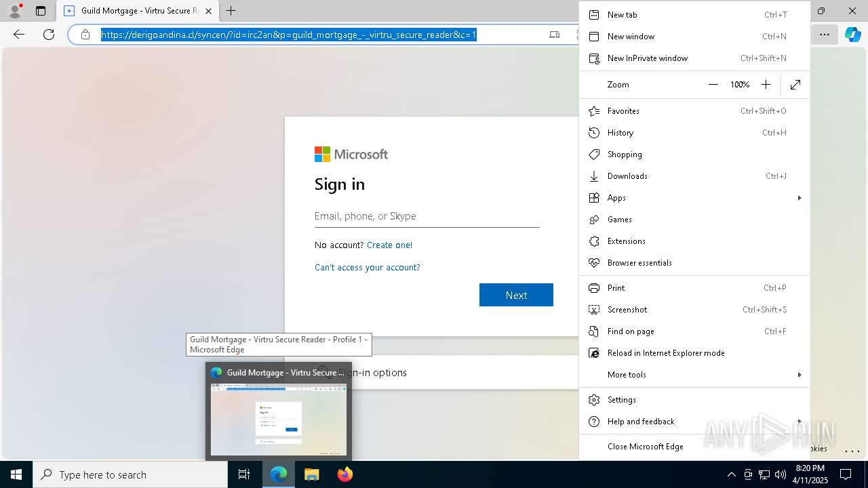
Task: Open the volume control icon
Action: (781, 474)
